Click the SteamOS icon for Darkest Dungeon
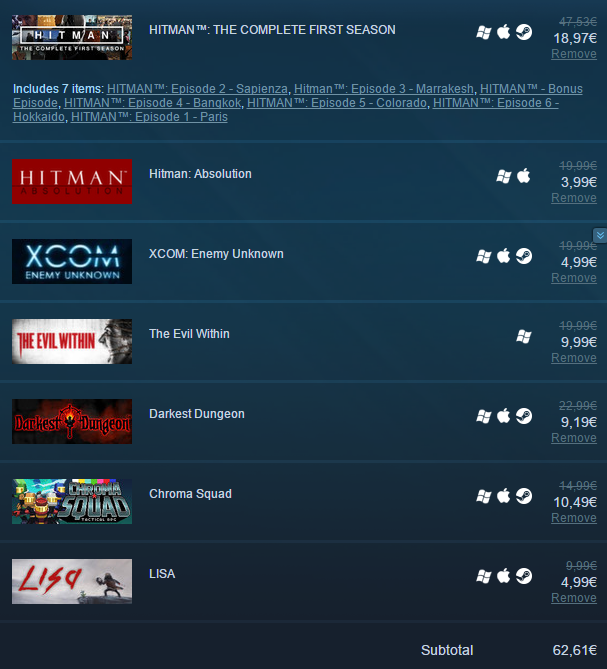Screen dimensions: 607x669 coord(524,416)
